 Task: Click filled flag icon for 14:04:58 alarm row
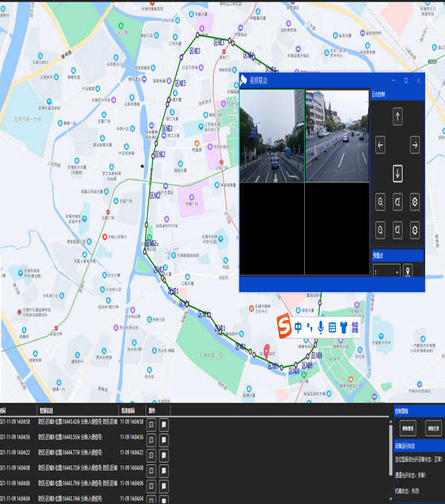164,425
